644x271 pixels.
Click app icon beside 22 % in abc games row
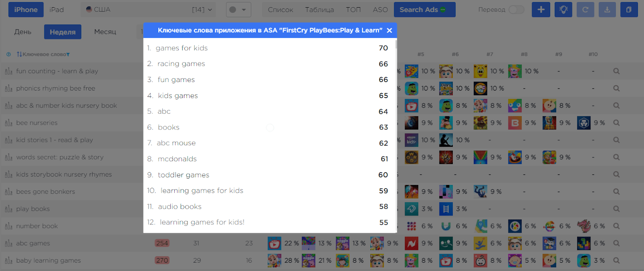click(275, 243)
